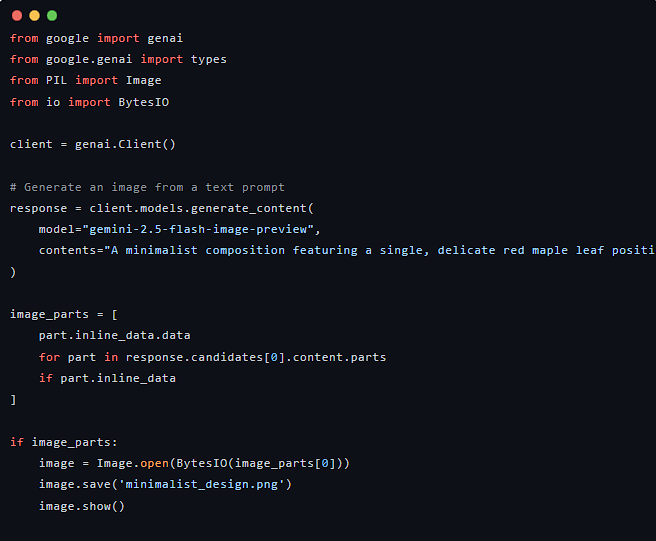The image size is (656, 541).
Task: Click the 'if image_parts:' statement
Action: pyautogui.click(x=64, y=442)
